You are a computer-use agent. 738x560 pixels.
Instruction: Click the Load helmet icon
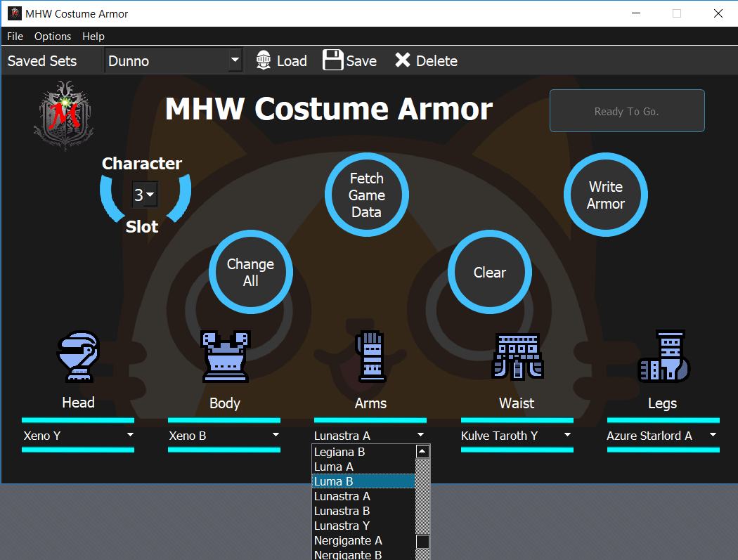coord(264,60)
